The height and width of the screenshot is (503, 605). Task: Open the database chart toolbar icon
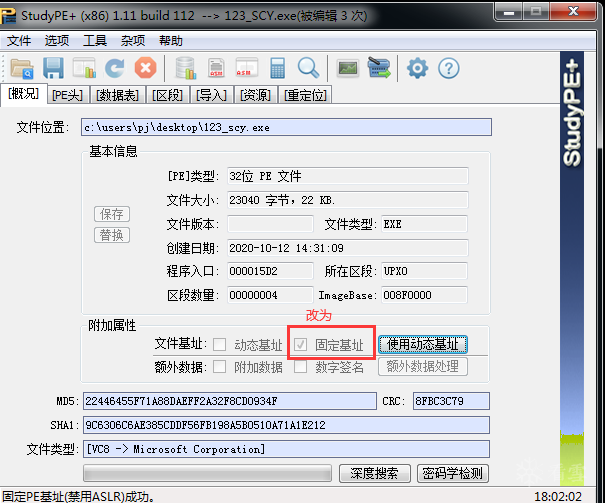click(x=186, y=68)
